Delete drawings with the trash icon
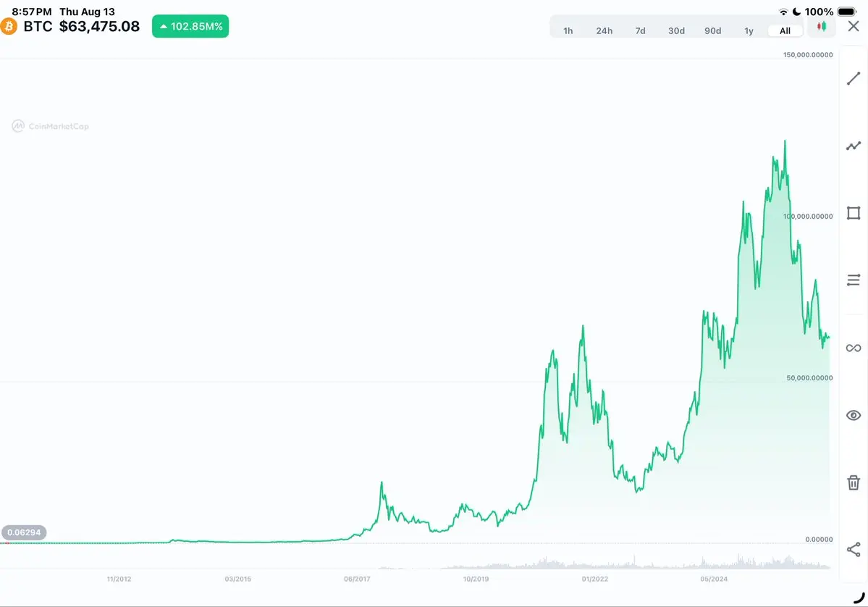 pos(853,482)
